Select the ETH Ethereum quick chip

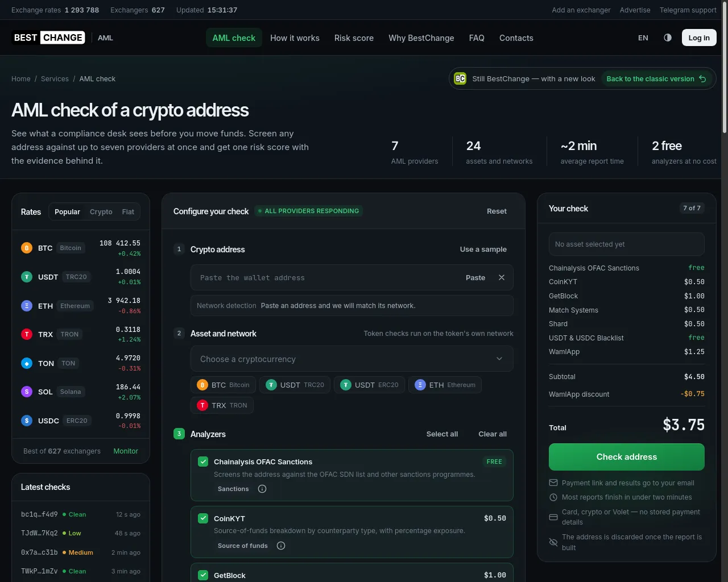coord(445,385)
